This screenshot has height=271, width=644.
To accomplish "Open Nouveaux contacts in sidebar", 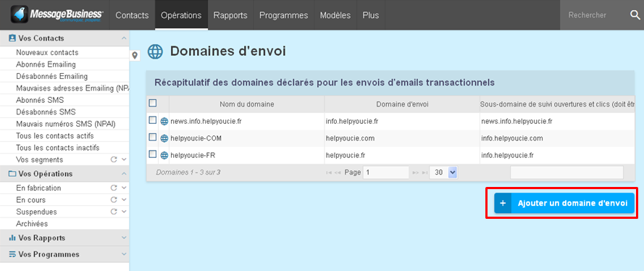I will click(x=47, y=53).
